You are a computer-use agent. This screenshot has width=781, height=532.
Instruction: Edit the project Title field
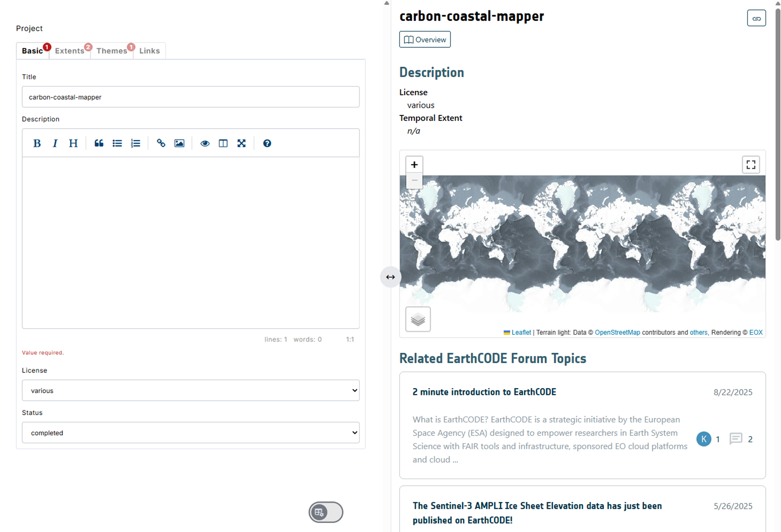190,97
